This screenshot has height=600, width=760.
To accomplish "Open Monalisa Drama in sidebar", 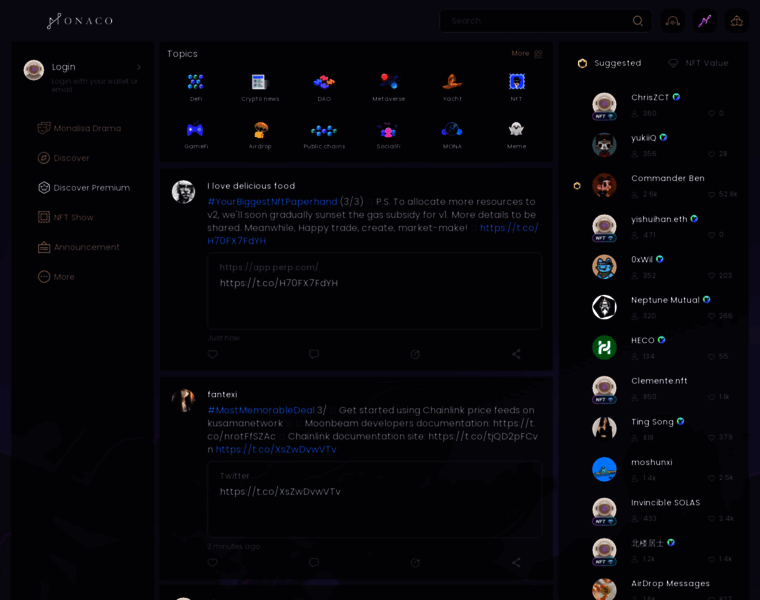I will tap(79, 128).
